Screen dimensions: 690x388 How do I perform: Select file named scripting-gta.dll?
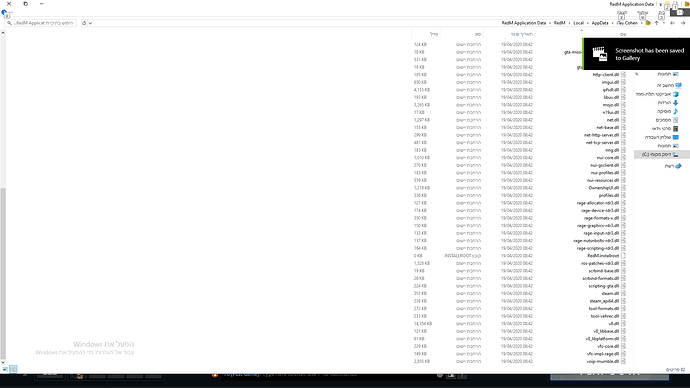pos(604,286)
